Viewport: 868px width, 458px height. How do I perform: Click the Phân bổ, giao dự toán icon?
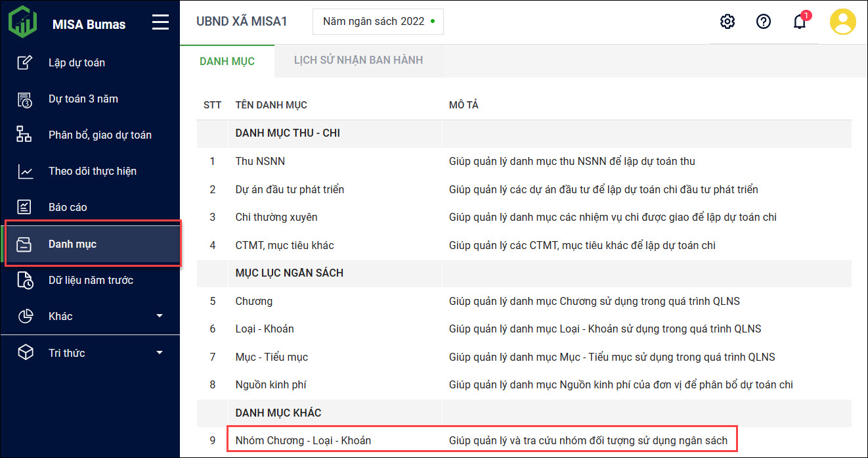(x=24, y=135)
